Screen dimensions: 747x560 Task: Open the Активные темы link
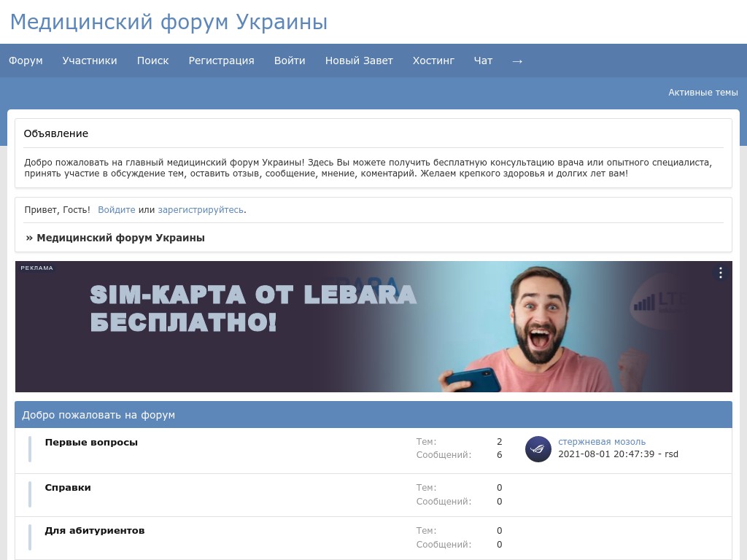coord(703,93)
